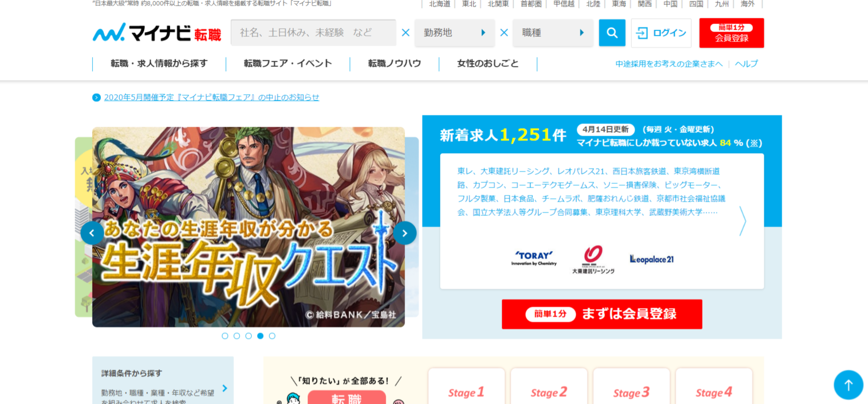Screen dimensions: 868x404
Task: Select the fifth carousel dot indicator
Action: [272, 336]
